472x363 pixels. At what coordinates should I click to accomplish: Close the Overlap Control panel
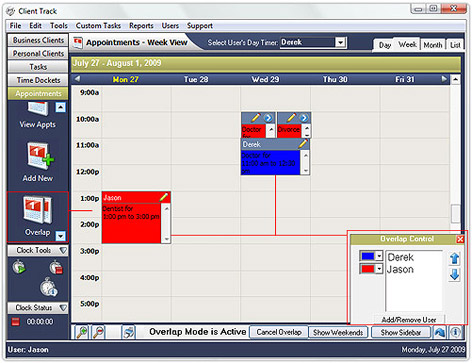tap(460, 239)
